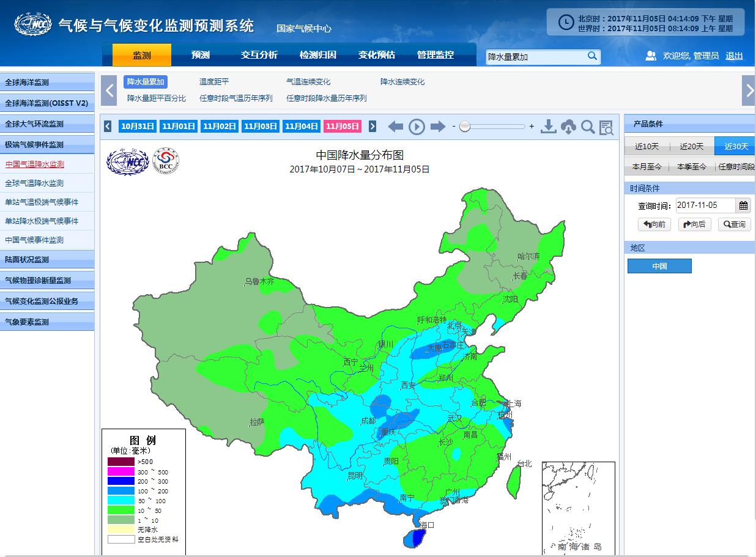756x557 pixels.
Task: Click the previous frame left arrow icon
Action: (396, 127)
